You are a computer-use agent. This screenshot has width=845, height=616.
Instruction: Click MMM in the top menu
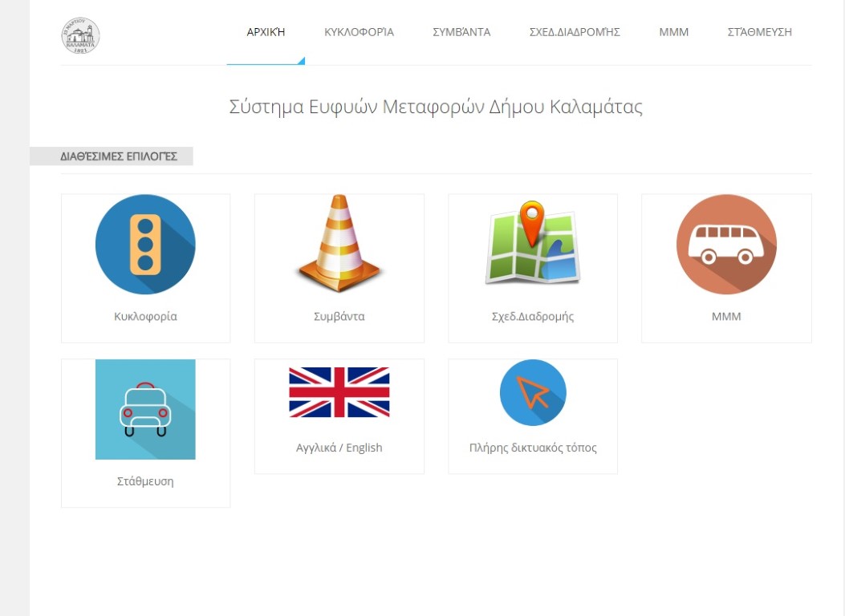pos(673,32)
